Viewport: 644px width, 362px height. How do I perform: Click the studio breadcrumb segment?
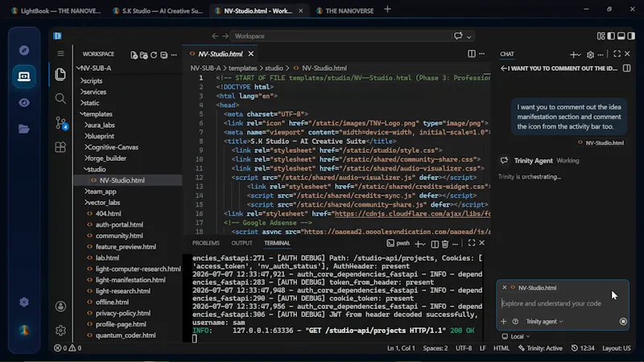click(x=274, y=68)
